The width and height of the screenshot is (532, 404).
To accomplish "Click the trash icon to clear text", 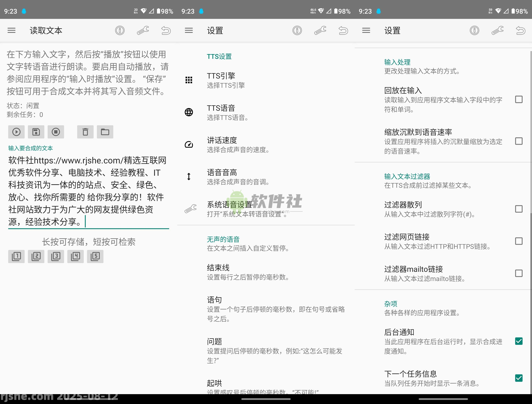I will point(85,132).
